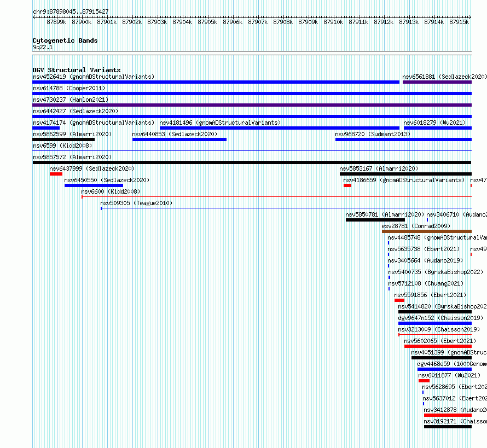
Task: Click nsv4181496 gnomADStructuralVariants label
Action: tap(220, 123)
